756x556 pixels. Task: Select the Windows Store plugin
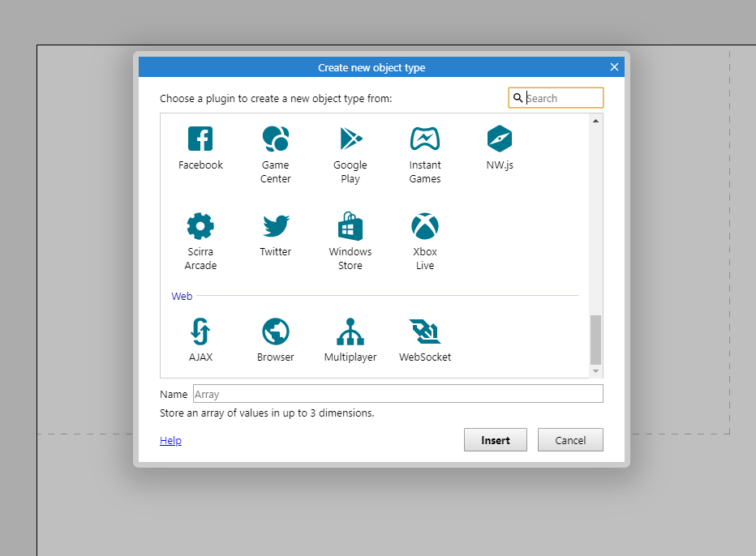(350, 226)
